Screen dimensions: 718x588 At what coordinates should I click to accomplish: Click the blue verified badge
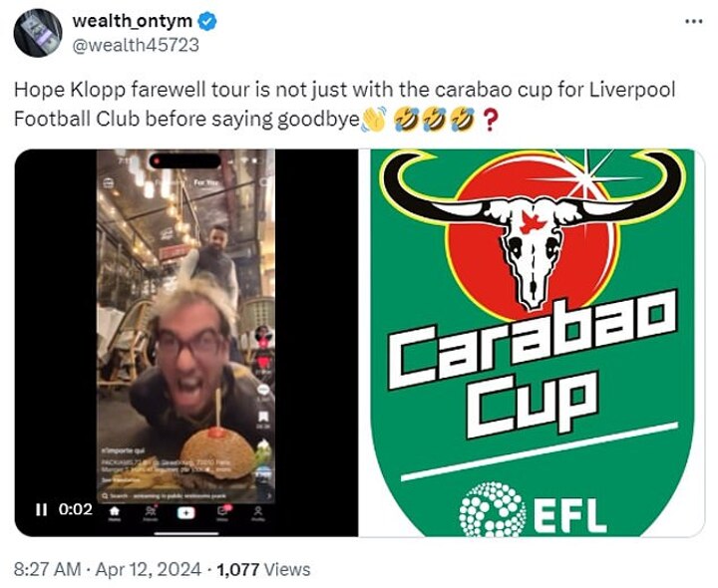(x=207, y=22)
